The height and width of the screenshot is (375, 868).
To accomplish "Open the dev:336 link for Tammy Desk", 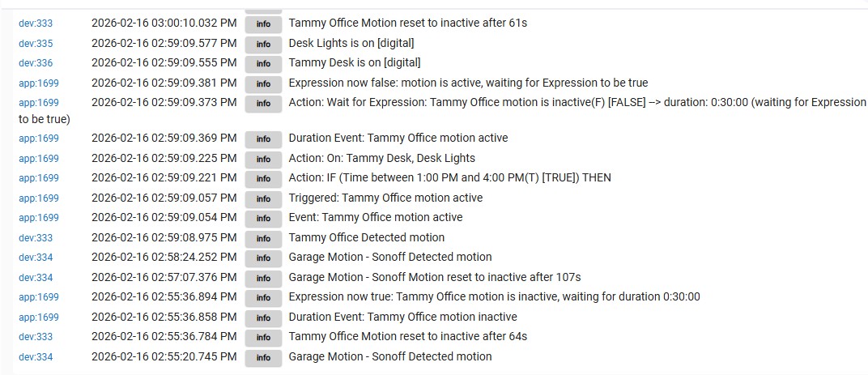I will (x=36, y=63).
